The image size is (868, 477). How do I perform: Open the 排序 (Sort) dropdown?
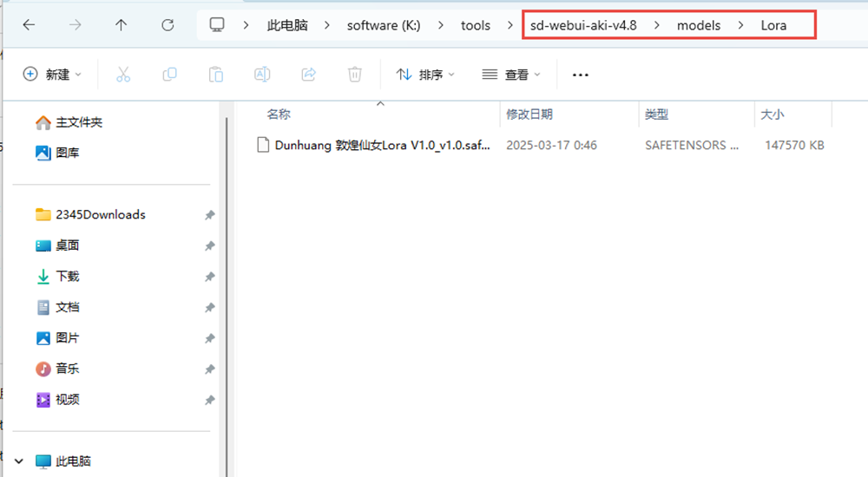click(x=425, y=74)
